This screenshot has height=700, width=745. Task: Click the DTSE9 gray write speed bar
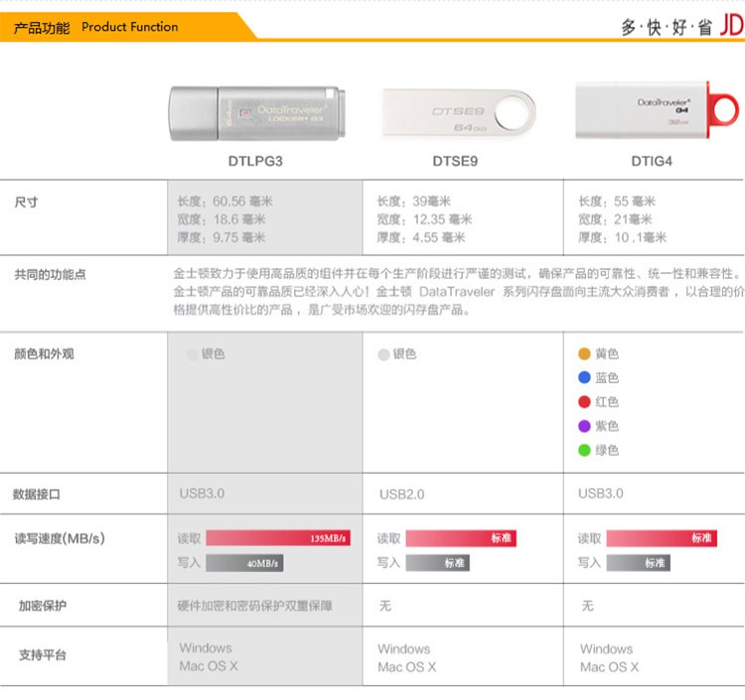tap(438, 563)
